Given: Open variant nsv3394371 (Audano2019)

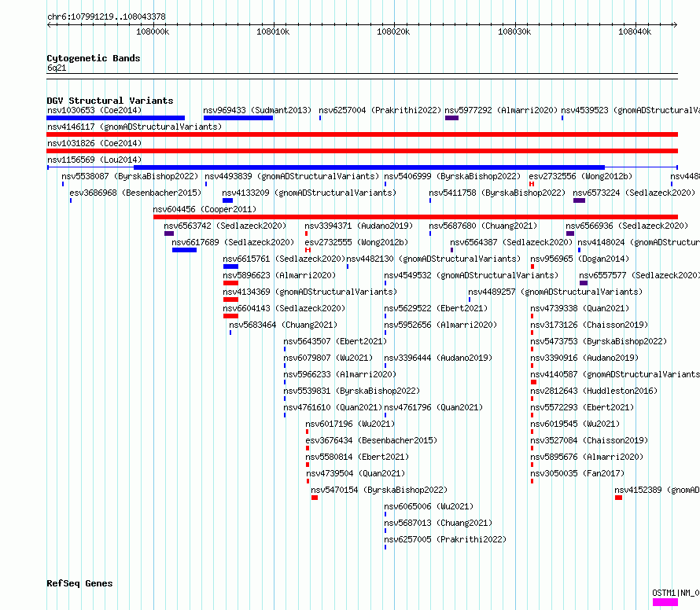Looking at the screenshot, I should pos(359,226).
